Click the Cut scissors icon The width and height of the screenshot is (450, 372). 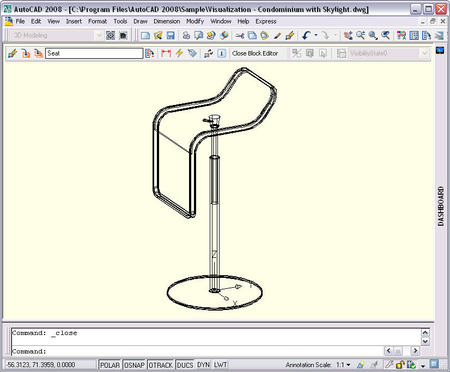(x=240, y=35)
